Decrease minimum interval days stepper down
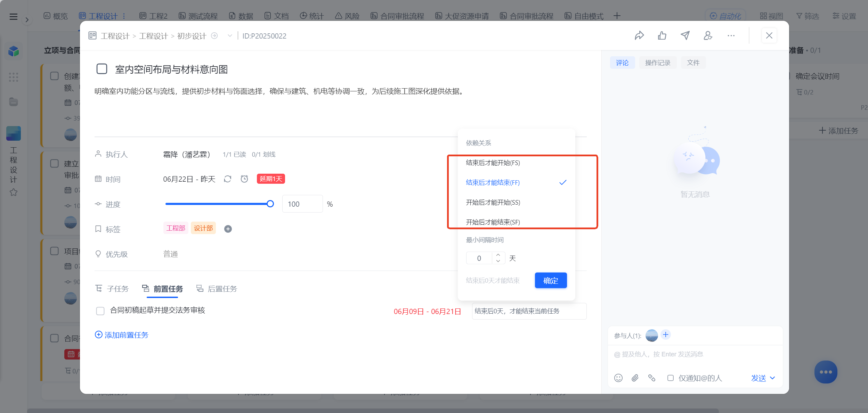 coord(498,261)
